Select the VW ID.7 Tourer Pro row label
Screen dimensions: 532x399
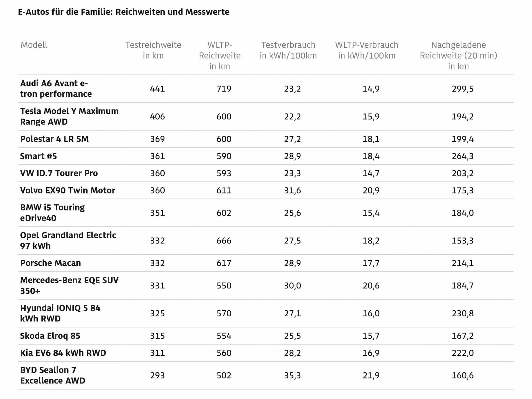pyautogui.click(x=59, y=173)
